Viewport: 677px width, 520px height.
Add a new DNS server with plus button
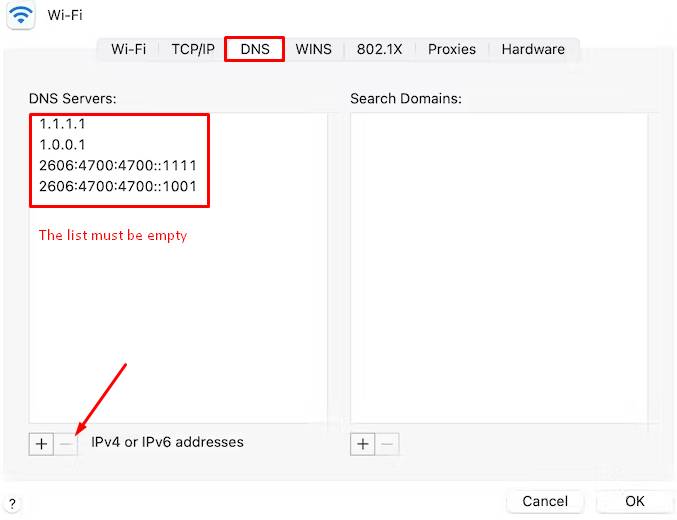(x=41, y=444)
